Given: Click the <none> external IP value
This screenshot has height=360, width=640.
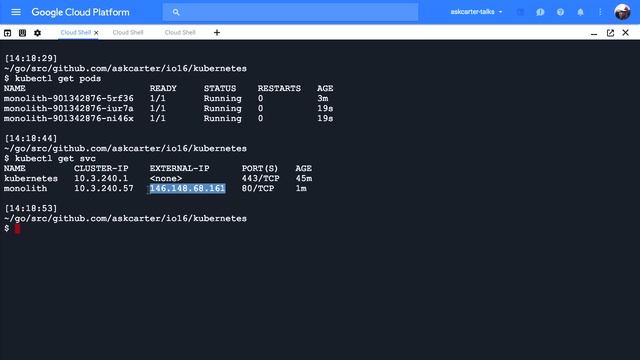Looking at the screenshot, I should tap(166, 178).
